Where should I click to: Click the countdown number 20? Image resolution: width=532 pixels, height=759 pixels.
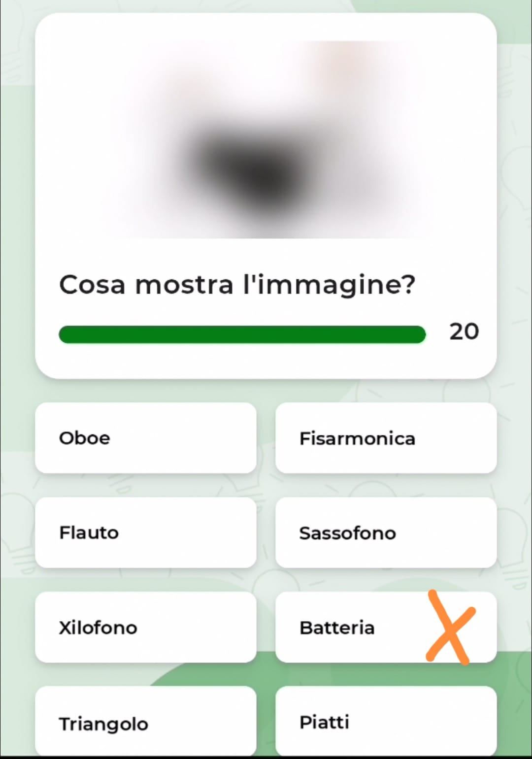(x=464, y=331)
